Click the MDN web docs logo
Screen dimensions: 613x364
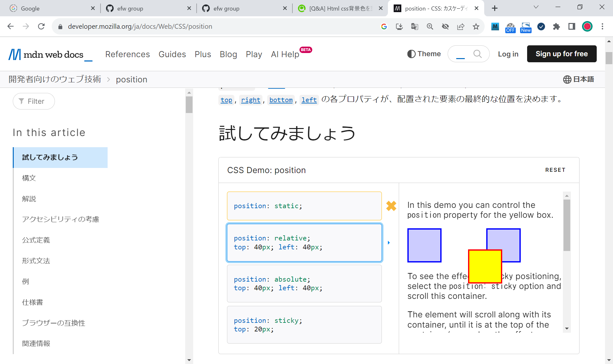[x=50, y=54]
